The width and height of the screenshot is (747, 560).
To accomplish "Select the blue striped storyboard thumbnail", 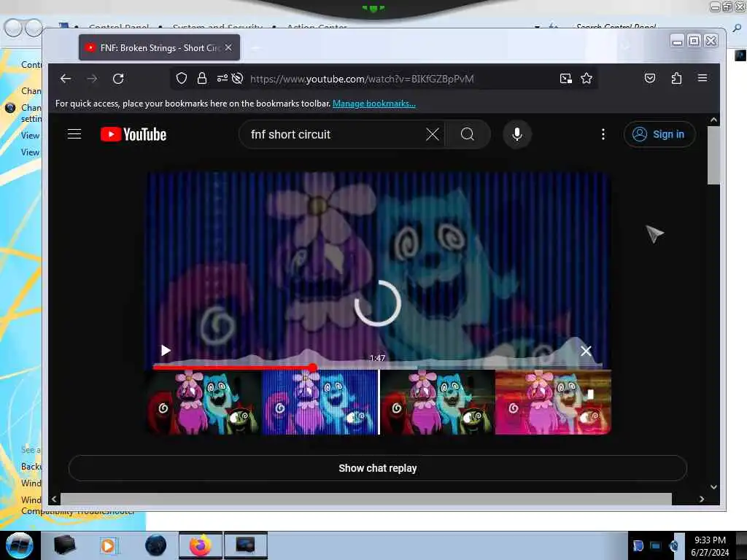I will (320, 402).
